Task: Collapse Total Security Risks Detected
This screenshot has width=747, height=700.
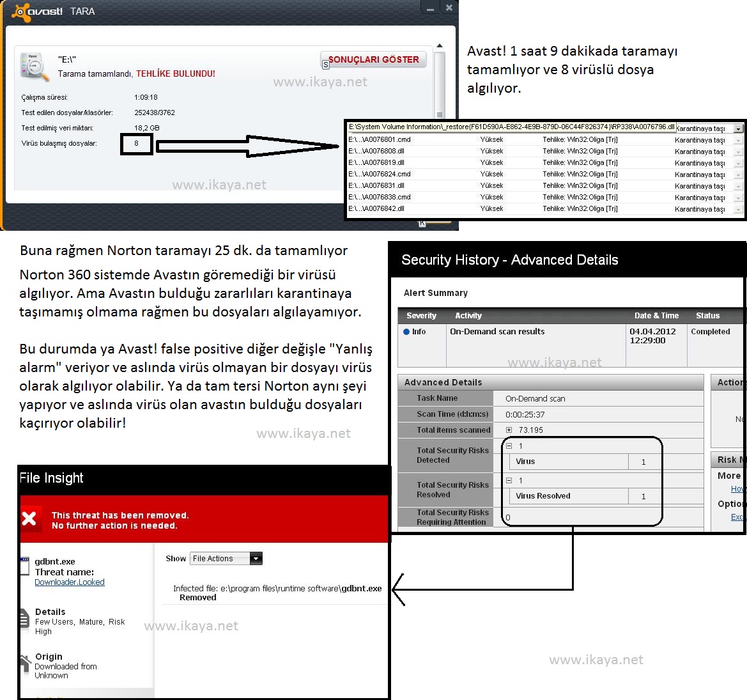Action: coord(509,446)
